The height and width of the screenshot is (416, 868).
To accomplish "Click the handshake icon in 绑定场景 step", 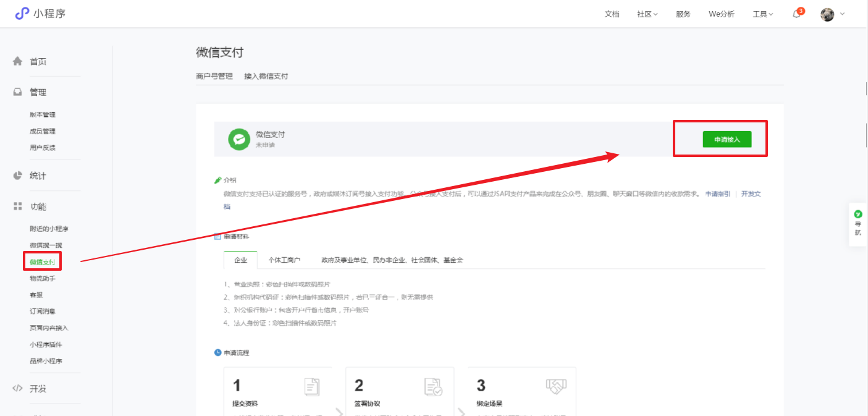I will (556, 387).
